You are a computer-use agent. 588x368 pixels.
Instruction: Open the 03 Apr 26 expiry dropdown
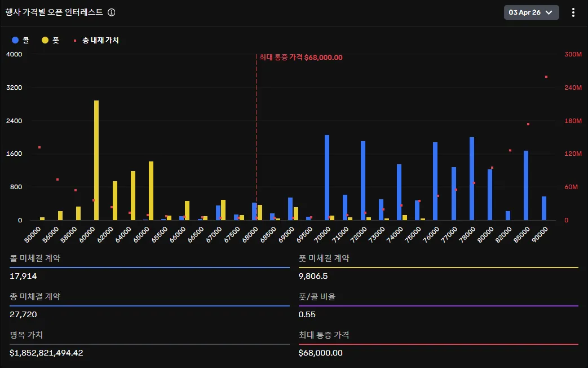531,12
